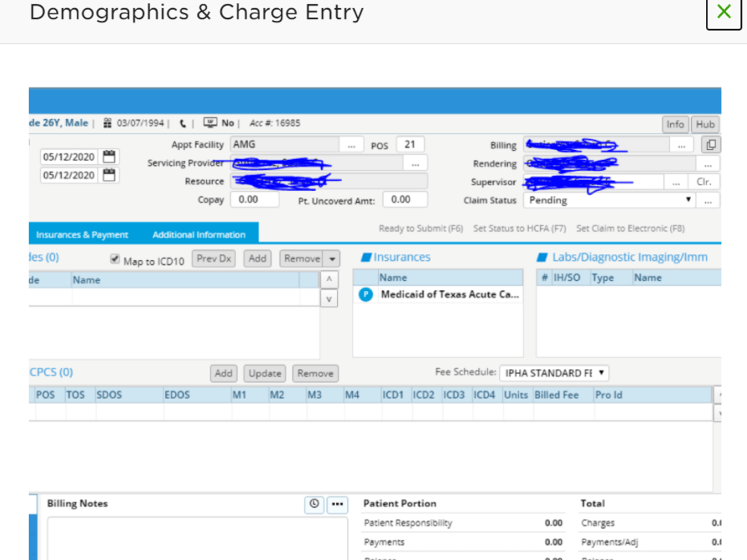Browse Rendering provider with ellipsis button
Screen dimensions: 747x560
click(708, 164)
